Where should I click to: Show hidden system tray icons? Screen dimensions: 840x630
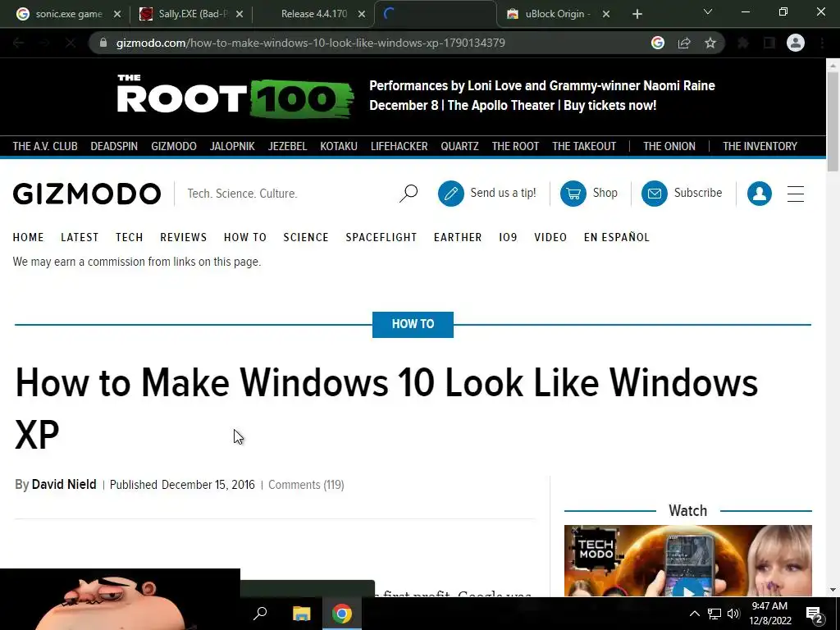click(x=694, y=614)
